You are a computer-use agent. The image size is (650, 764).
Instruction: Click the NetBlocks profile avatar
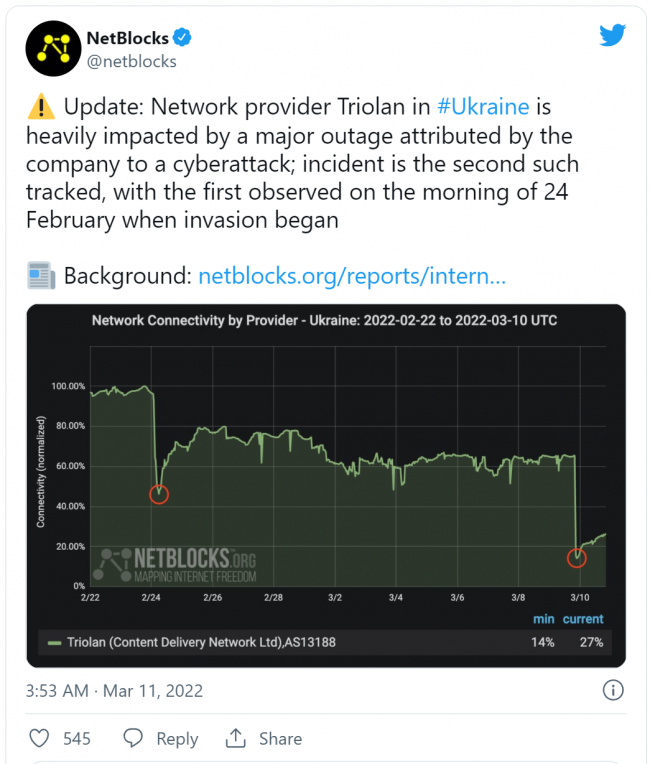point(53,48)
